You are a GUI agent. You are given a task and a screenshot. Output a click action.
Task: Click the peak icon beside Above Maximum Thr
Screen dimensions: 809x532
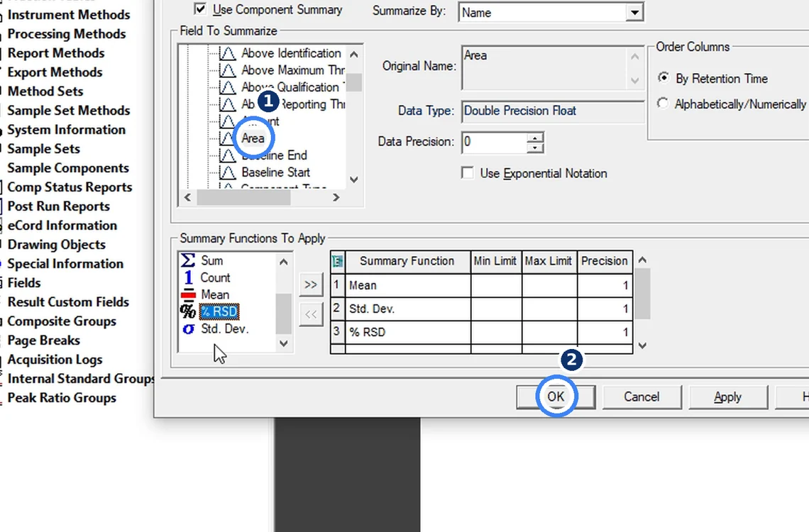[228, 70]
